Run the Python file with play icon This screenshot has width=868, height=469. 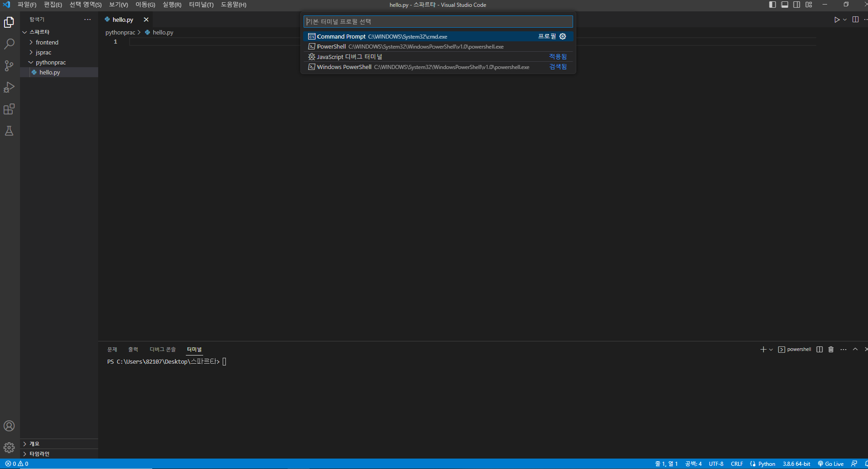pos(837,20)
